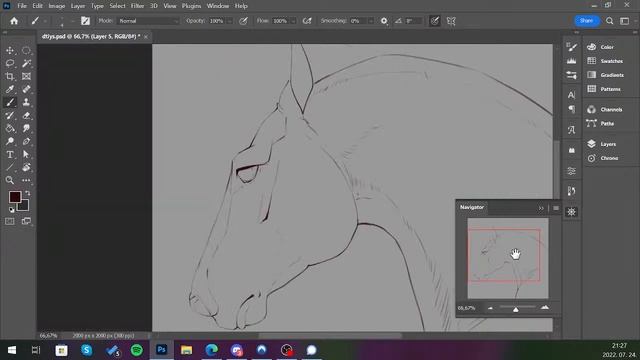Select the Healing Brush tool
The width and height of the screenshot is (640, 360).
click(x=26, y=89)
